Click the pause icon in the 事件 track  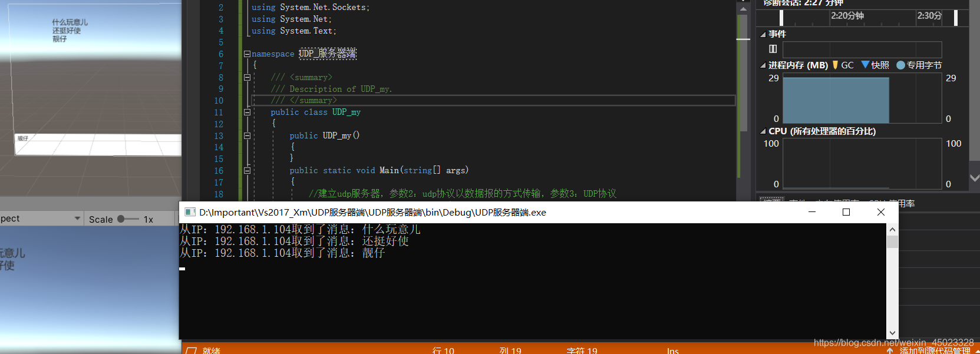tap(773, 49)
